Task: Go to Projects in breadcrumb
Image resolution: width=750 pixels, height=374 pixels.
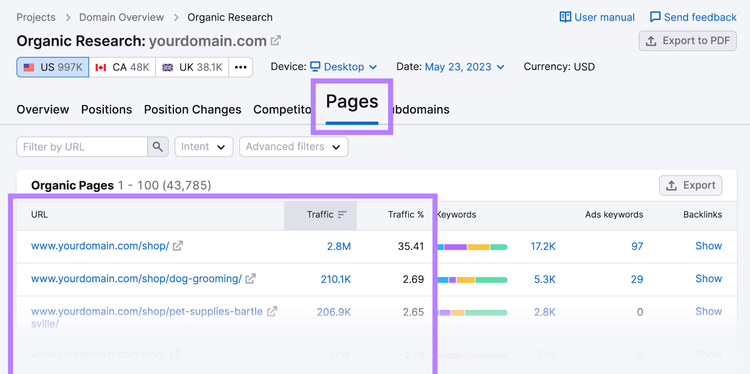Action: [36, 17]
